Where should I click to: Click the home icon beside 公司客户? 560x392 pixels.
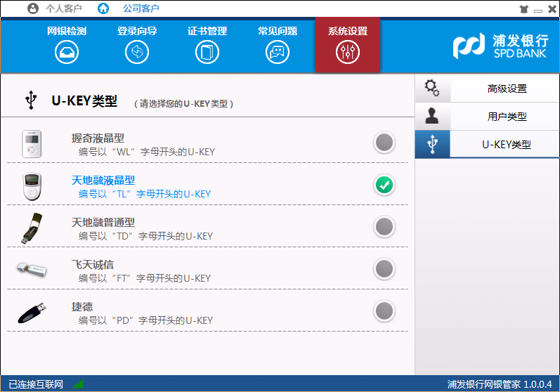(x=103, y=9)
